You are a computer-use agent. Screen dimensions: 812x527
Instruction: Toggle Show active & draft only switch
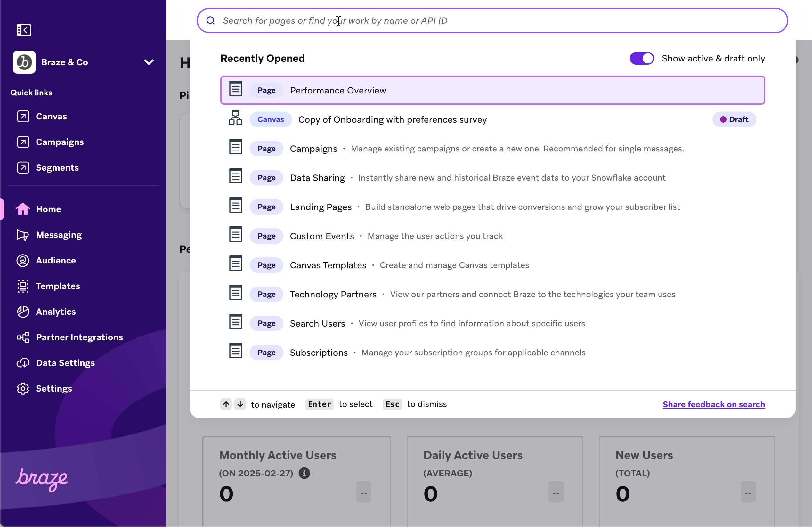coord(642,58)
